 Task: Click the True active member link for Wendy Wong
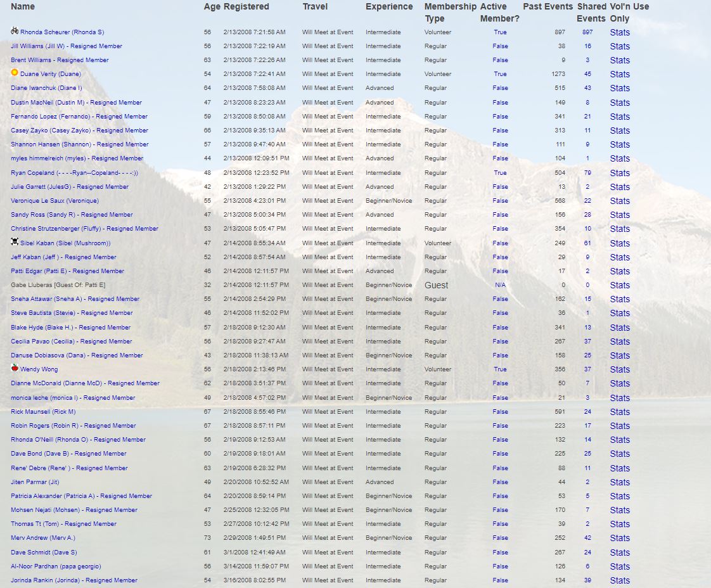500,369
